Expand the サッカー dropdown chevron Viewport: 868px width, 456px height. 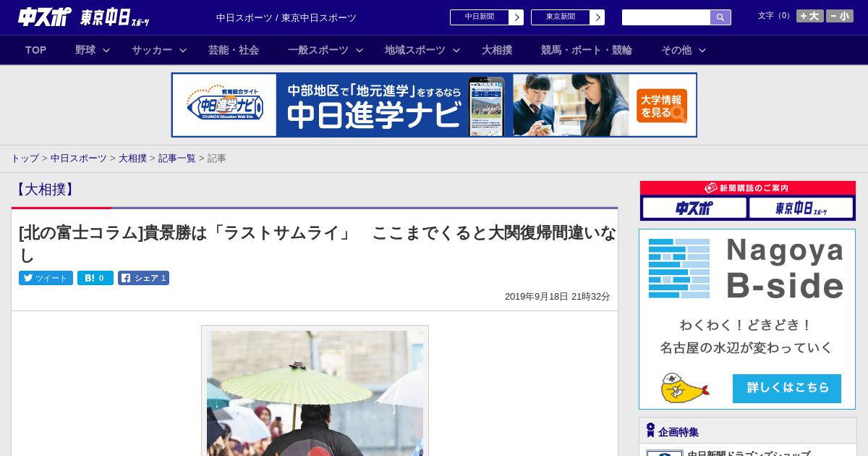point(183,50)
